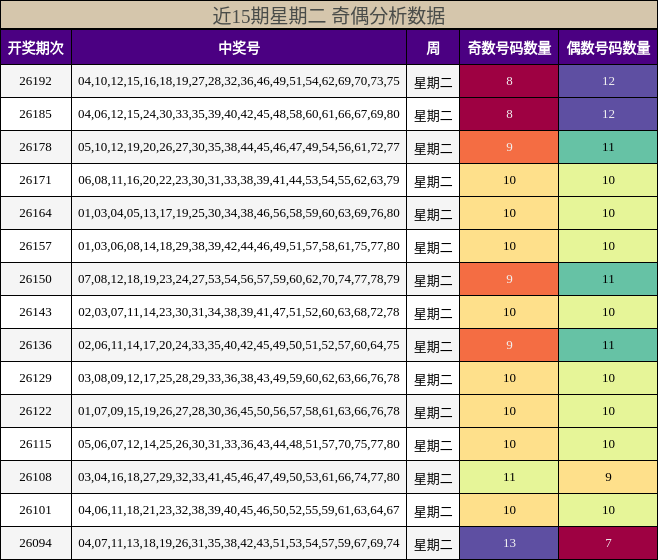Click winning numbers starting 05,06,07,12,14
The image size is (658, 560).
239,444
